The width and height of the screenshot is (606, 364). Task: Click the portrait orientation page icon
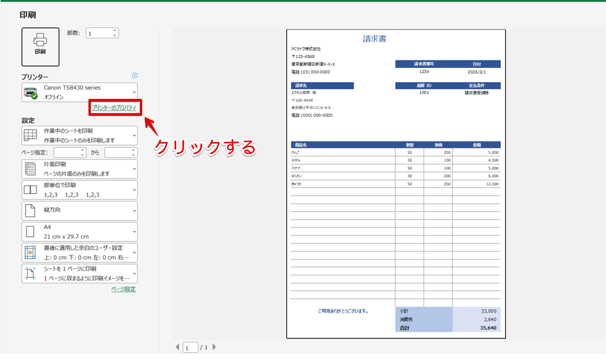click(30, 210)
